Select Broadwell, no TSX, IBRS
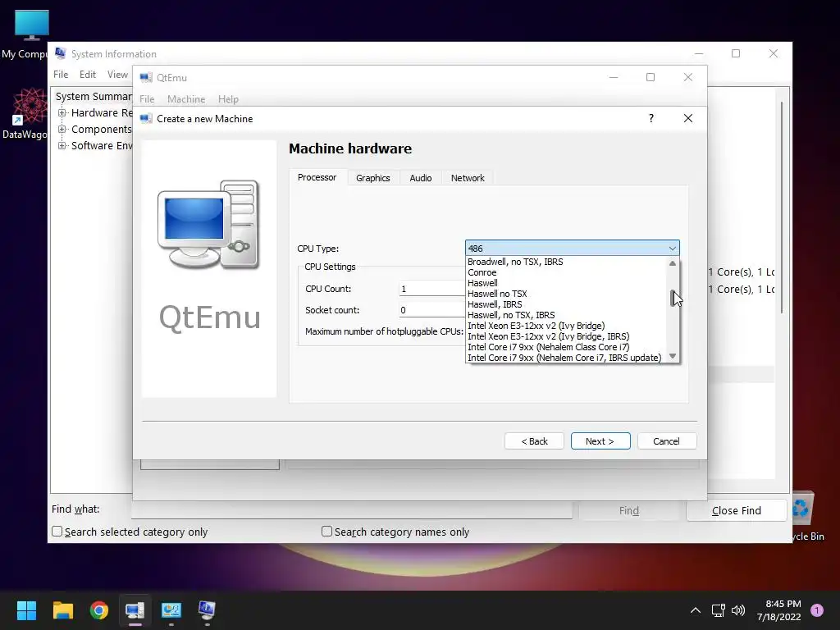Viewport: 840px width, 630px height. (566, 262)
